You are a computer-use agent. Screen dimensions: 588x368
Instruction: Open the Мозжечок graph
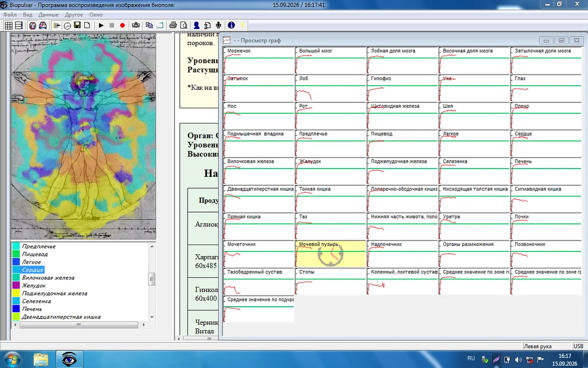pyautogui.click(x=258, y=60)
